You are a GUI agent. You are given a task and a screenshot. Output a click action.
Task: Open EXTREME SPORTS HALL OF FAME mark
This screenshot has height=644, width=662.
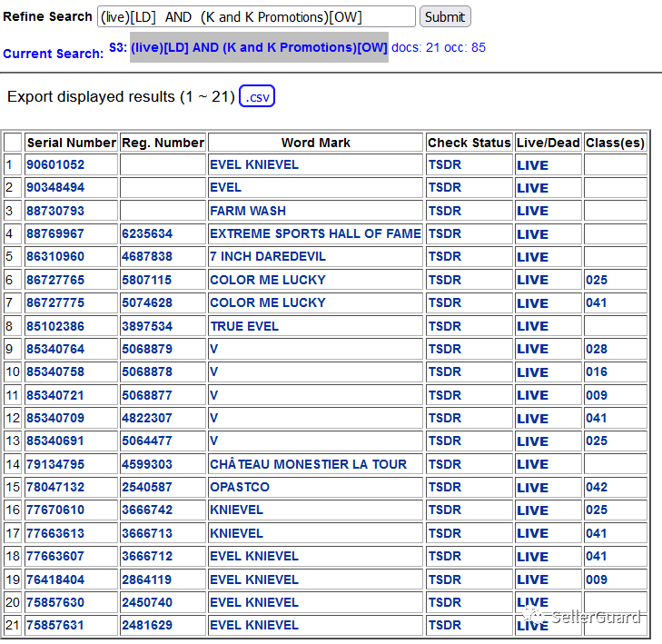(315, 233)
